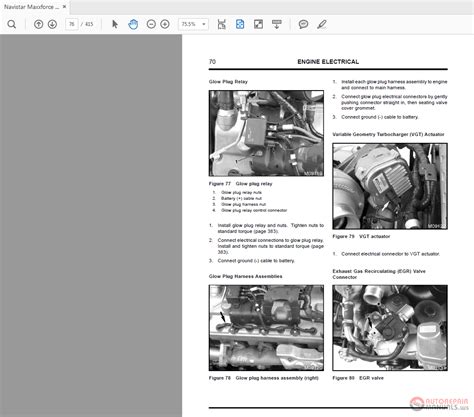
Task: Close the Navistar Maxxforce document tab
Action: pos(64,7)
